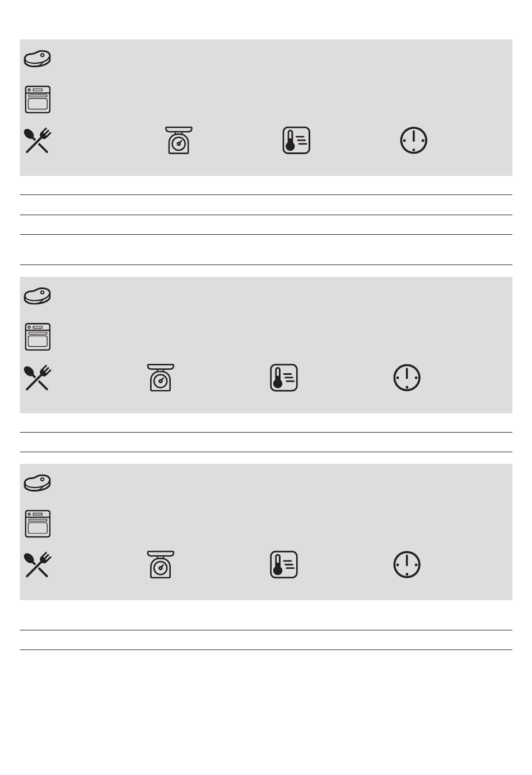This screenshot has height=775, width=532.
Task: Select the thermometer icon in the top panel
Action: point(296,141)
